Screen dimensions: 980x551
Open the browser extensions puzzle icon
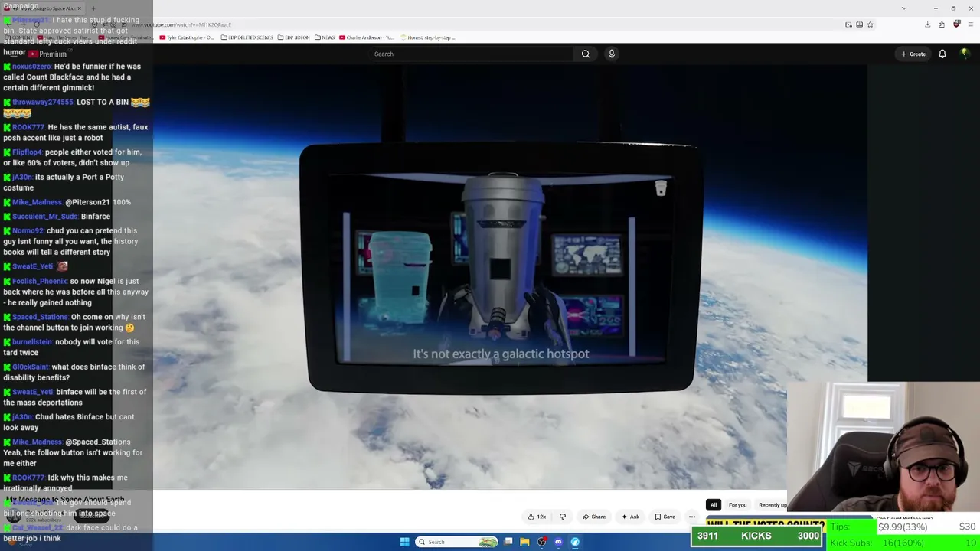[942, 24]
